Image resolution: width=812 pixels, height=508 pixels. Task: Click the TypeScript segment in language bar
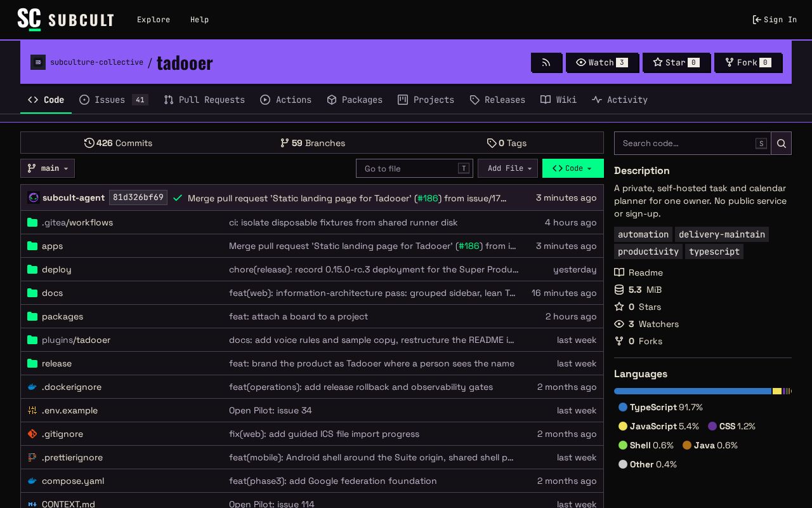(x=693, y=391)
